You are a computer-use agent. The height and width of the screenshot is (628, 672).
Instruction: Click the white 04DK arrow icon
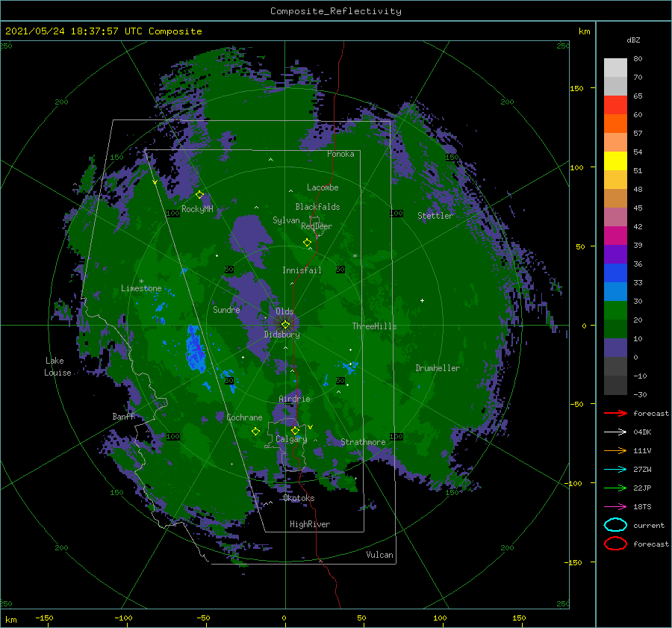(615, 432)
